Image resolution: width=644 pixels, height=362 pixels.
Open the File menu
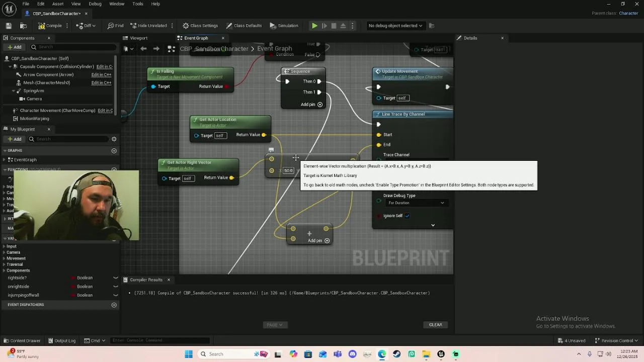[x=26, y=4]
